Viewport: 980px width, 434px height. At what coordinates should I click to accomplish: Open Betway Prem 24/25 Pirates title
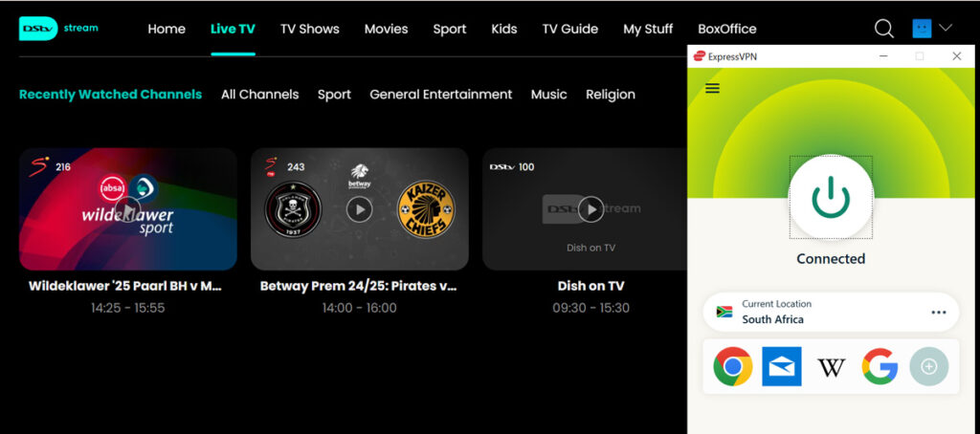359,286
